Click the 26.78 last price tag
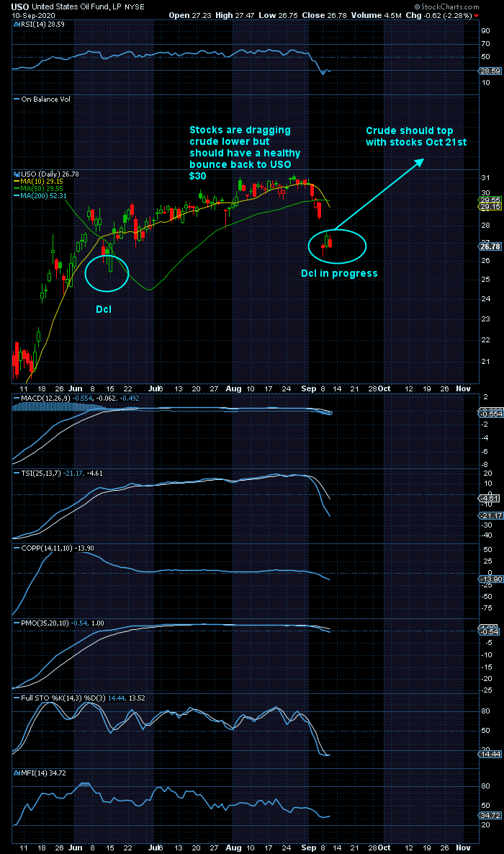This screenshot has height=854, width=504. tap(491, 246)
